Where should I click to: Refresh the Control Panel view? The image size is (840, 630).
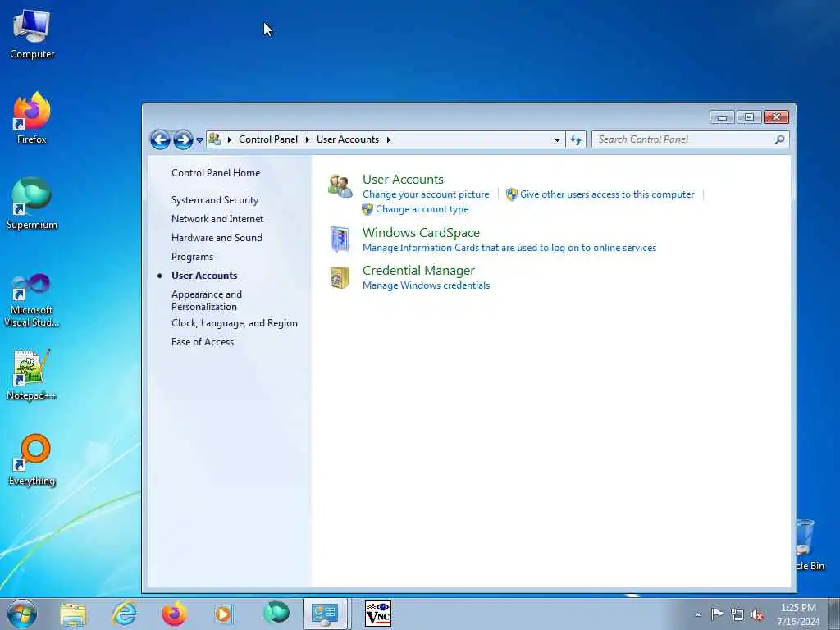click(x=576, y=139)
